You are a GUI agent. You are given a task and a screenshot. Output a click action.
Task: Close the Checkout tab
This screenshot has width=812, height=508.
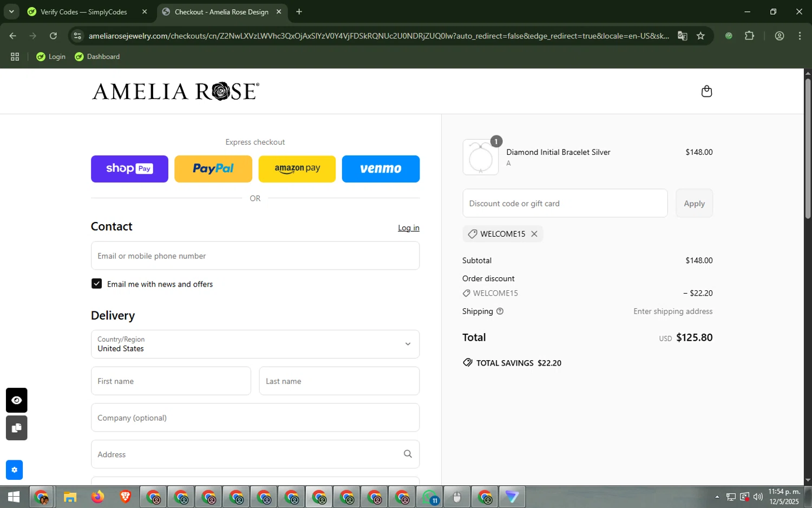(x=279, y=12)
